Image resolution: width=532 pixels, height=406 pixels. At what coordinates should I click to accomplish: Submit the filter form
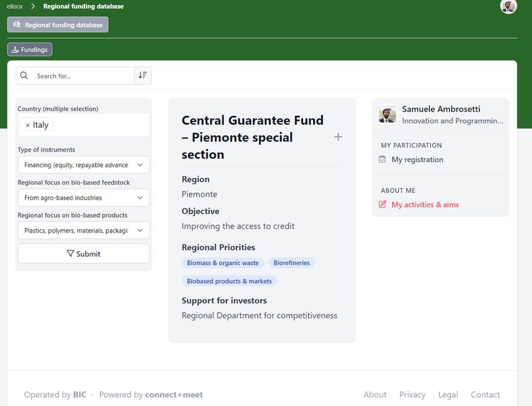coord(83,254)
